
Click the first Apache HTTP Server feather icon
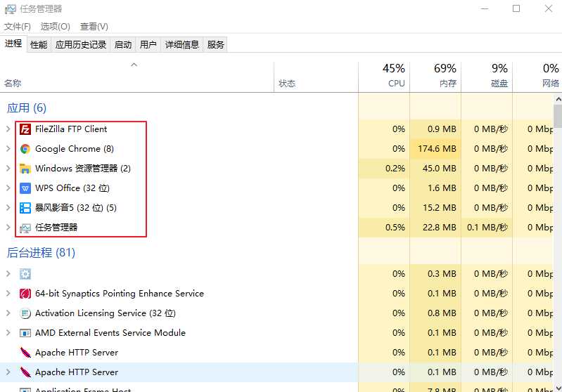coord(25,353)
